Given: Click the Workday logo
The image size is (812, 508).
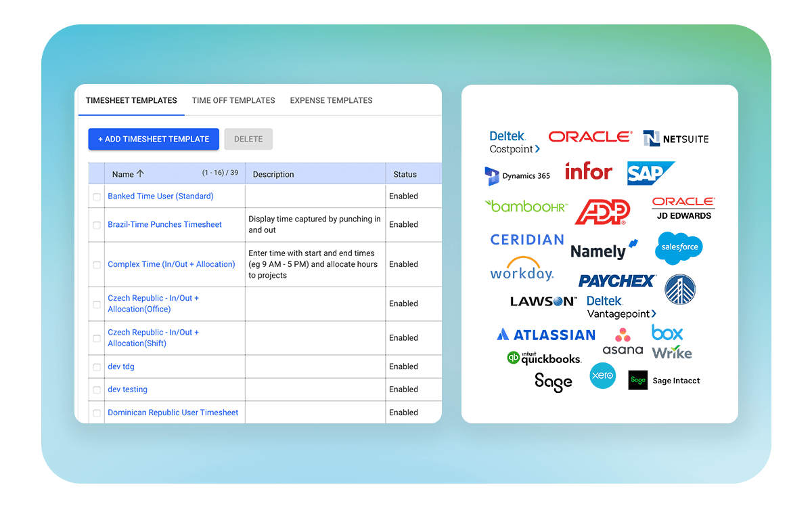Looking at the screenshot, I should [522, 270].
